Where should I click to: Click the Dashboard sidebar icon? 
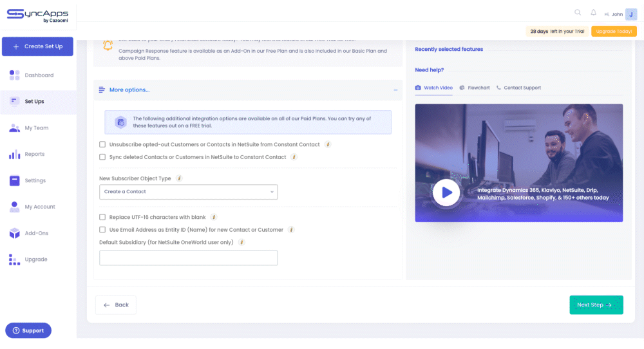[14, 75]
